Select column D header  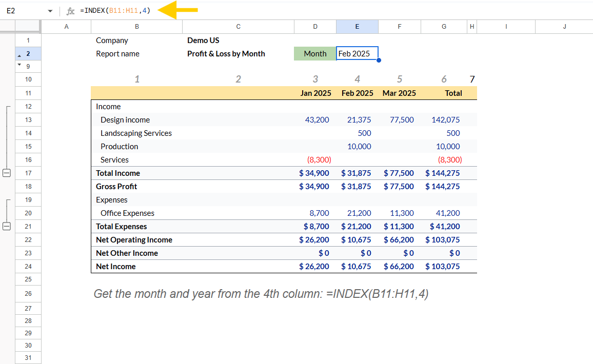(x=315, y=27)
